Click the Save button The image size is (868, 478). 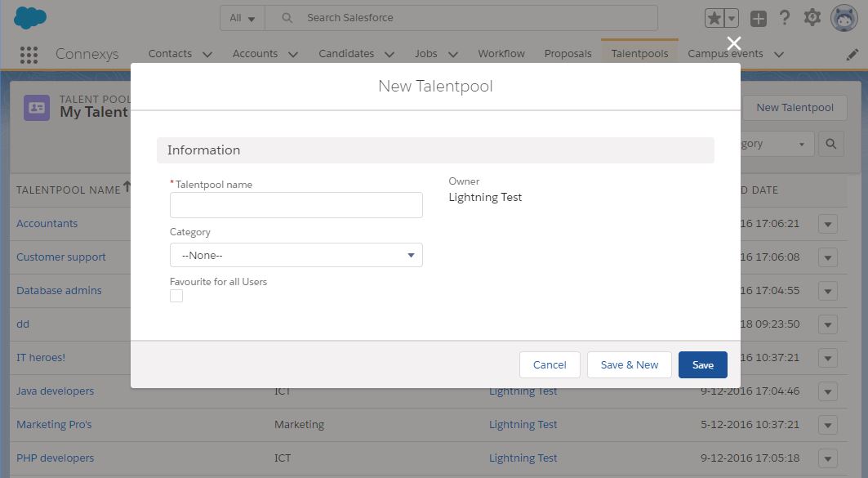click(x=703, y=365)
